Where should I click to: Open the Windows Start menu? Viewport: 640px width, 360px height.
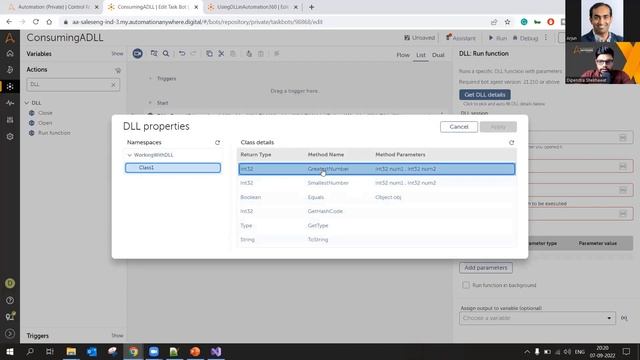coord(9,351)
